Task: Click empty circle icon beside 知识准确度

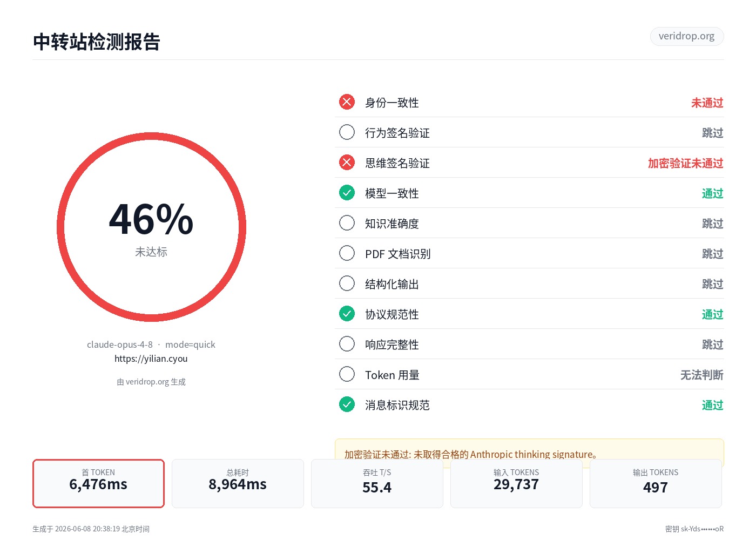Action: (347, 223)
